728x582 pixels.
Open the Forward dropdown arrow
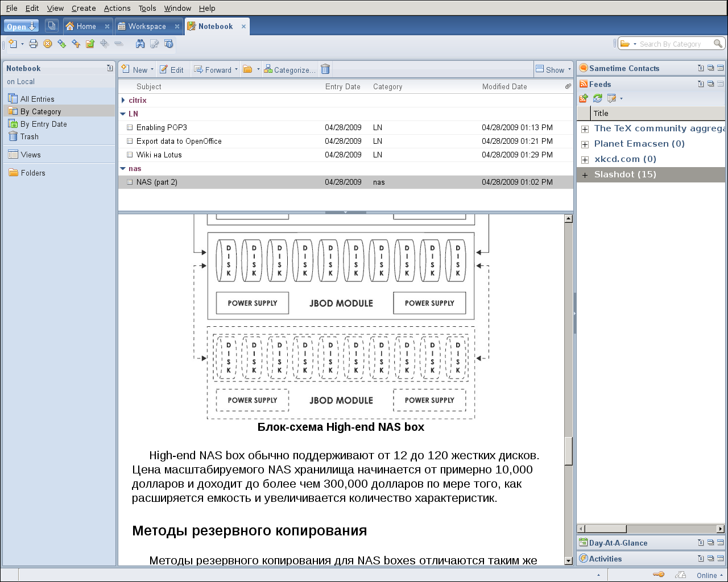tap(236, 69)
